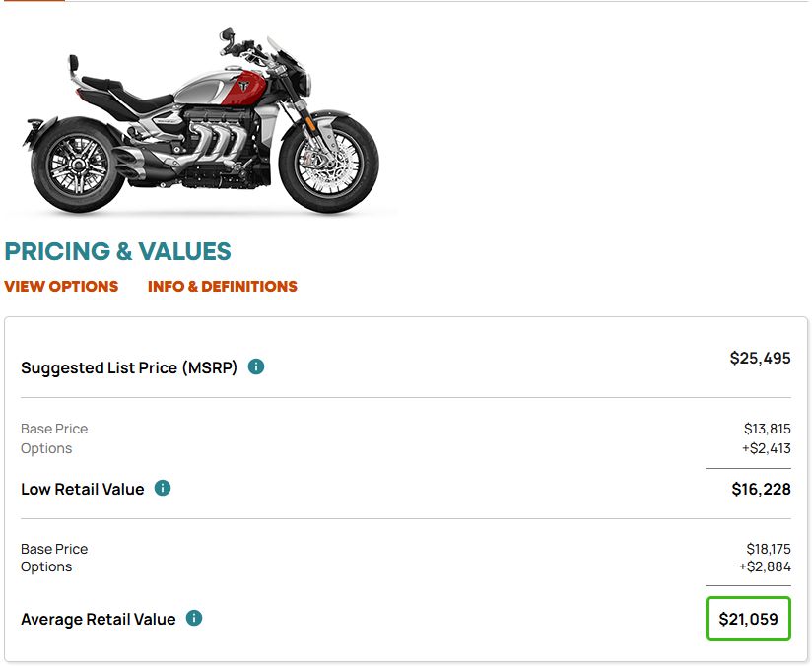Screen dimensions: 812x666
Task: Click the $13,815 base price amount
Action: pyautogui.click(x=767, y=429)
